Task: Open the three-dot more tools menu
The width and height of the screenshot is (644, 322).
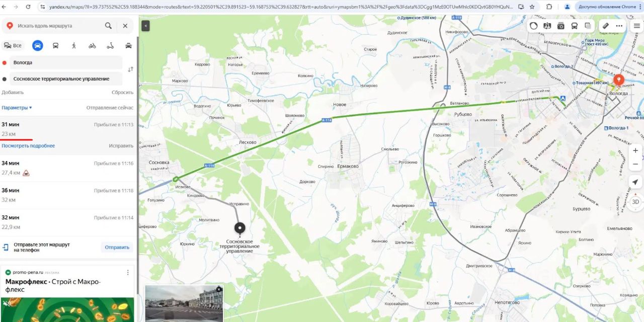Action: point(619,26)
